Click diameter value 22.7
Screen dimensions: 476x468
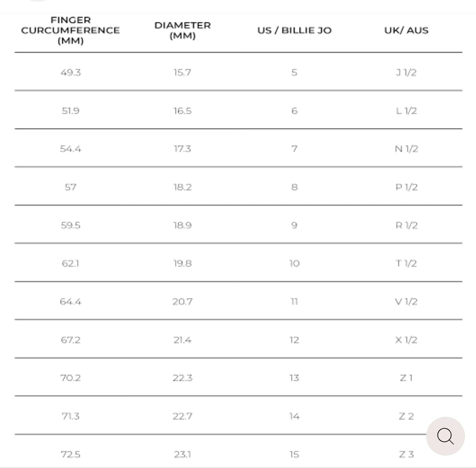click(x=182, y=416)
